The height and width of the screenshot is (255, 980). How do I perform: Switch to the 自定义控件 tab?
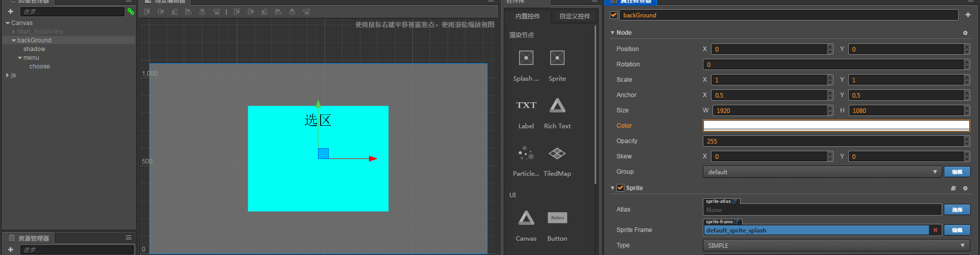point(575,16)
